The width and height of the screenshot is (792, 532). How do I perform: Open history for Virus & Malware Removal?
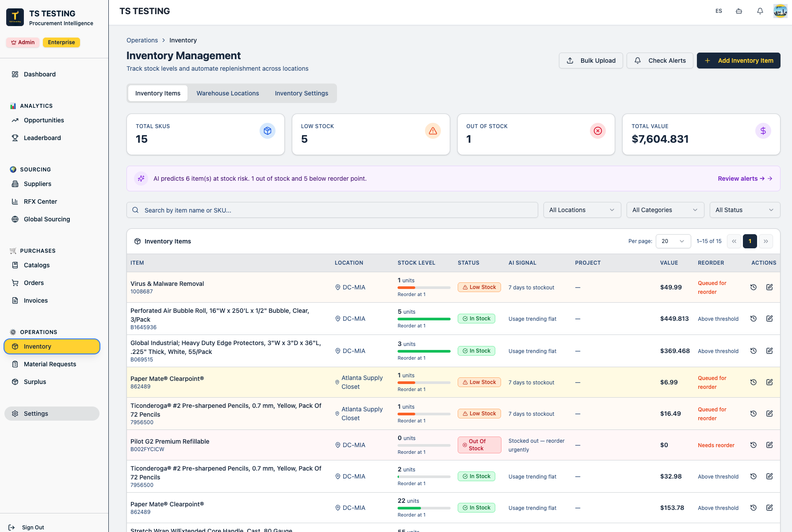(754, 287)
